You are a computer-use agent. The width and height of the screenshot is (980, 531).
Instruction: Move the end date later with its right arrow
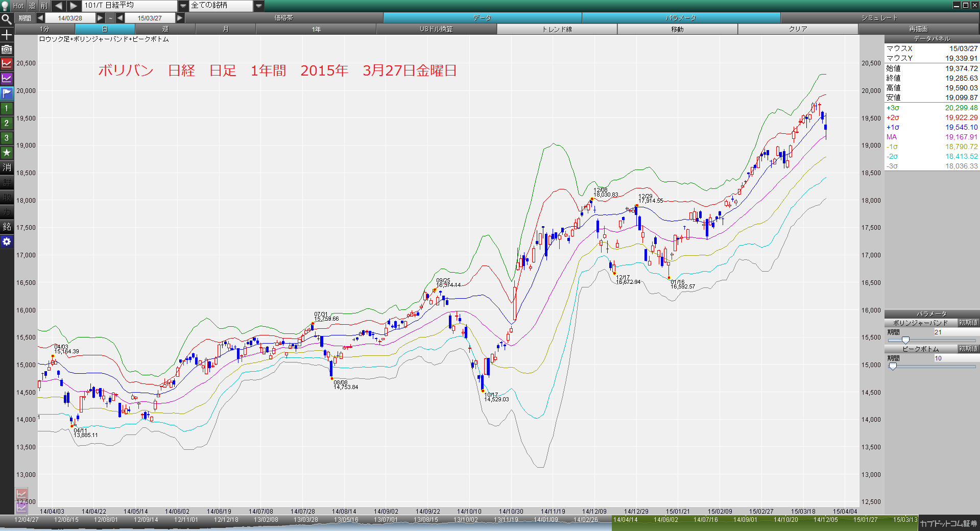[180, 18]
